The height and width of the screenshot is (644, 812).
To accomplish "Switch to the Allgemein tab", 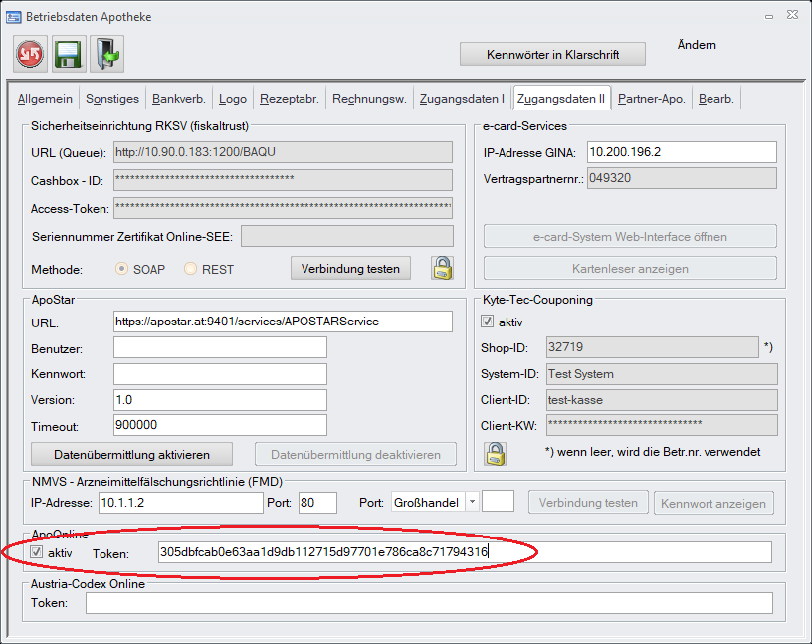I will pyautogui.click(x=45, y=99).
